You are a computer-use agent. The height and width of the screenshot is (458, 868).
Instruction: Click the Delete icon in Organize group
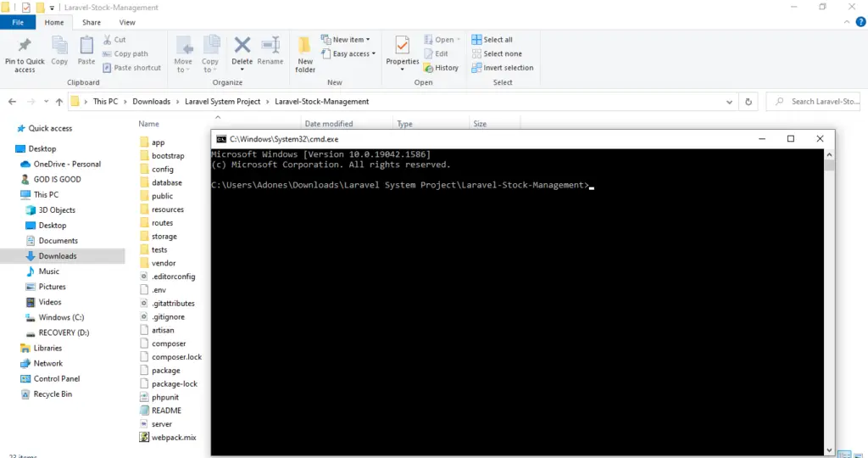(242, 47)
